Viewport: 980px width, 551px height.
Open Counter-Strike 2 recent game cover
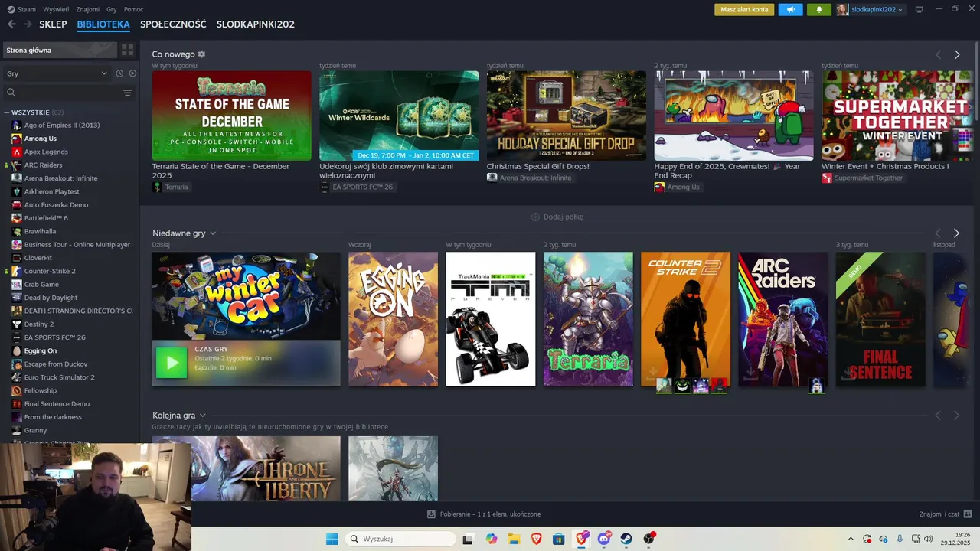pos(685,319)
